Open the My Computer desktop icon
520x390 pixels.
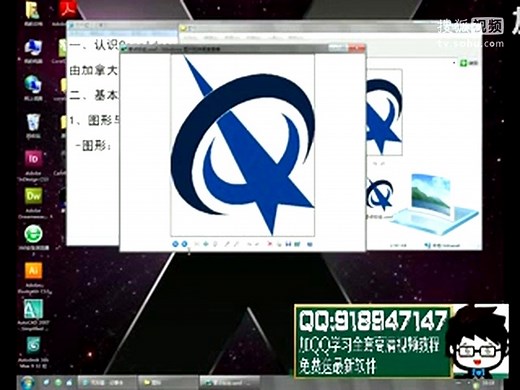[33, 51]
